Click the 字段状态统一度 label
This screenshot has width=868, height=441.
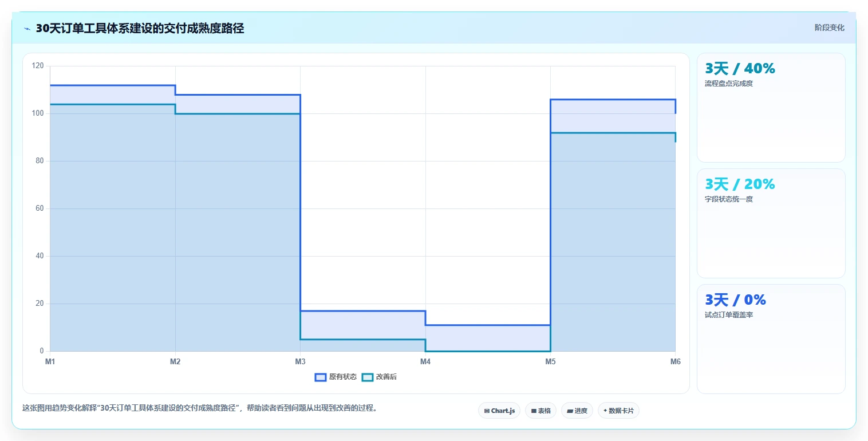pyautogui.click(x=728, y=199)
